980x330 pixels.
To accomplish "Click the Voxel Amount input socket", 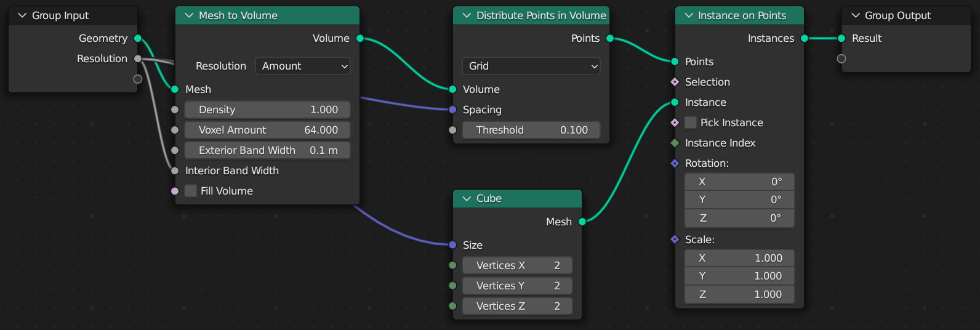I will pos(175,130).
